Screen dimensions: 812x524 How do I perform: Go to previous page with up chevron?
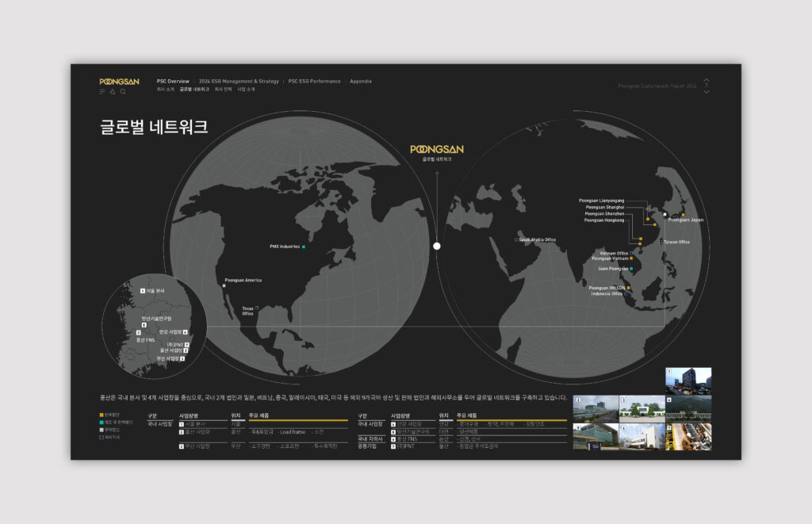click(707, 80)
